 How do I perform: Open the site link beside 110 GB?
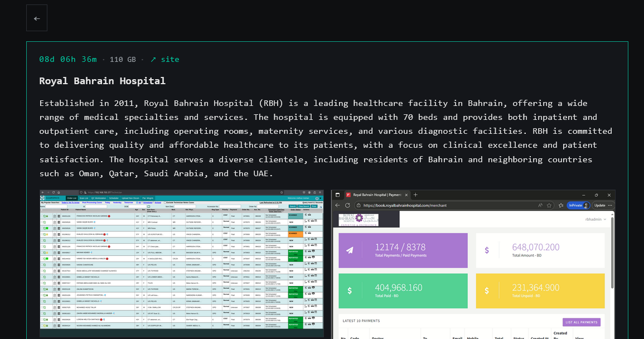164,59
